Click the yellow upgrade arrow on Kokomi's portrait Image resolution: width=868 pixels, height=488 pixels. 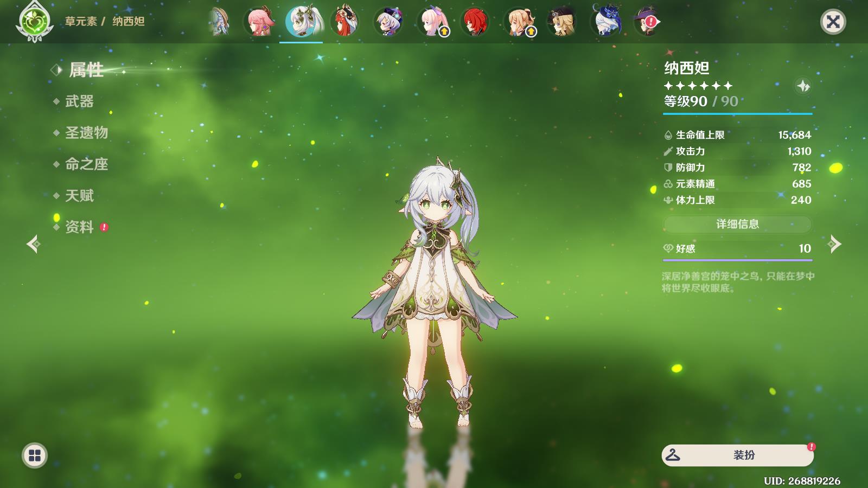pos(444,31)
